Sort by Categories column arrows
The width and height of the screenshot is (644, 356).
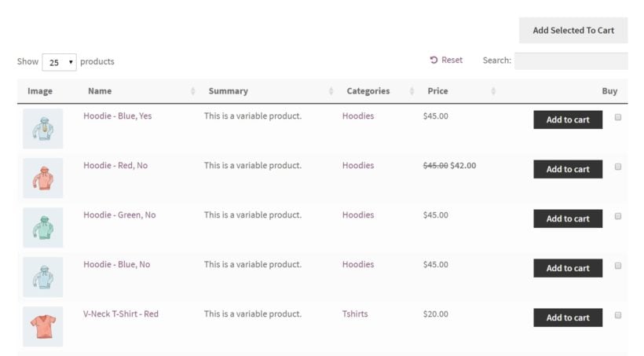[412, 91]
